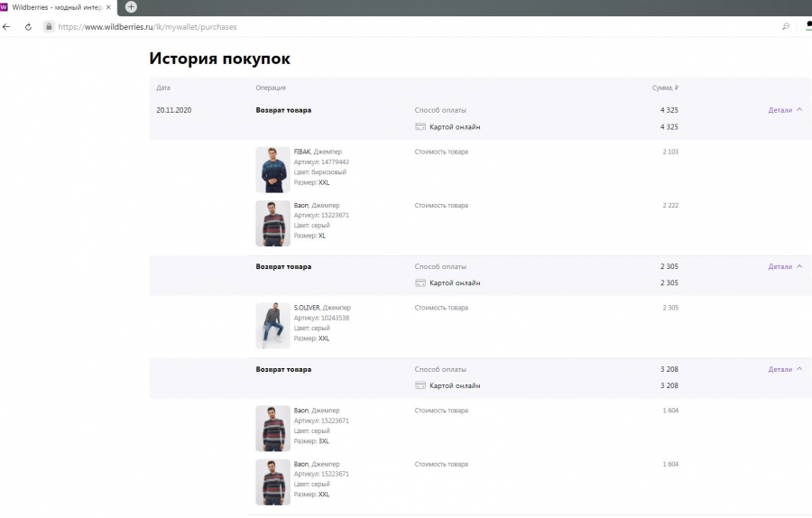Click Картой онлайн in the 4 325 row
Viewport: 812px width, 518px height.
(455, 127)
